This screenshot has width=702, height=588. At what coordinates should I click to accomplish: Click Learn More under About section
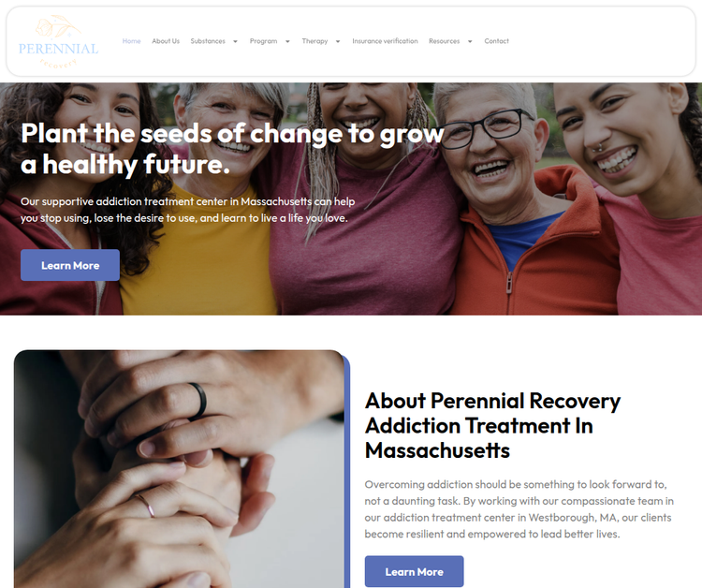point(414,571)
